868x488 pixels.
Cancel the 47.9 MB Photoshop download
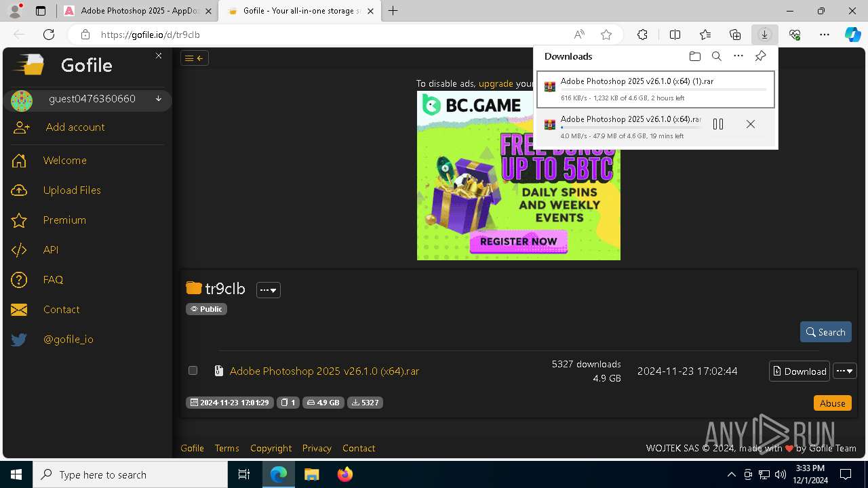pyautogui.click(x=750, y=124)
